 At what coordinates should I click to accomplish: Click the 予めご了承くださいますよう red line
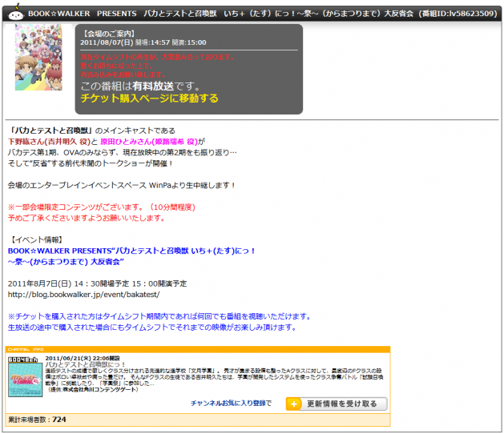(87, 218)
